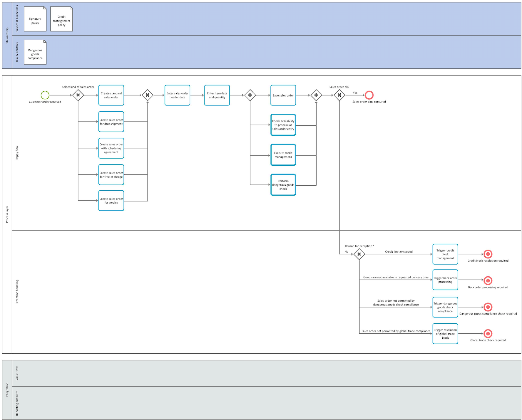Select the Sales order data captured end event

point(369,95)
